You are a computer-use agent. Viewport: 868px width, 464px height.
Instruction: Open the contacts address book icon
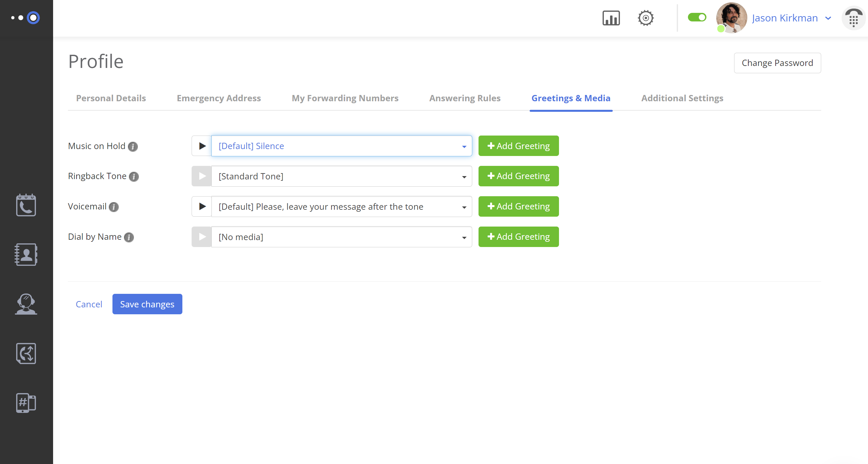click(26, 254)
